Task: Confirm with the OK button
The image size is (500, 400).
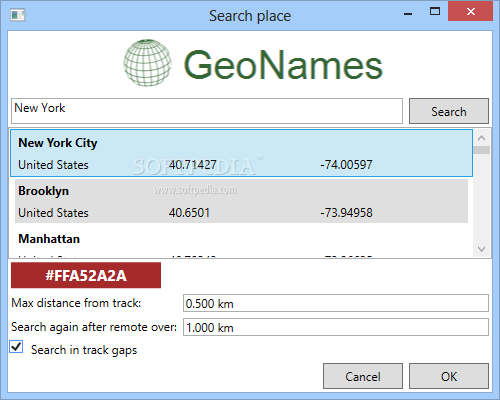Action: (x=449, y=376)
